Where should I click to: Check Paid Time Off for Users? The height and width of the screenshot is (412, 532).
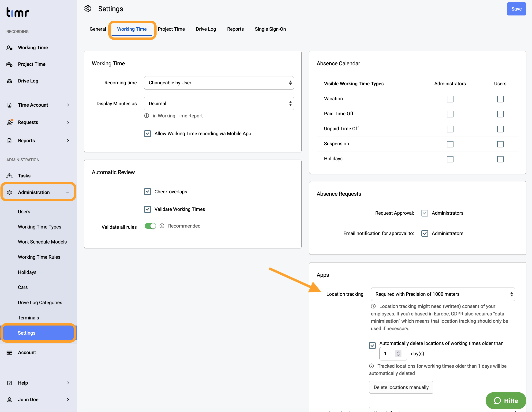point(500,114)
